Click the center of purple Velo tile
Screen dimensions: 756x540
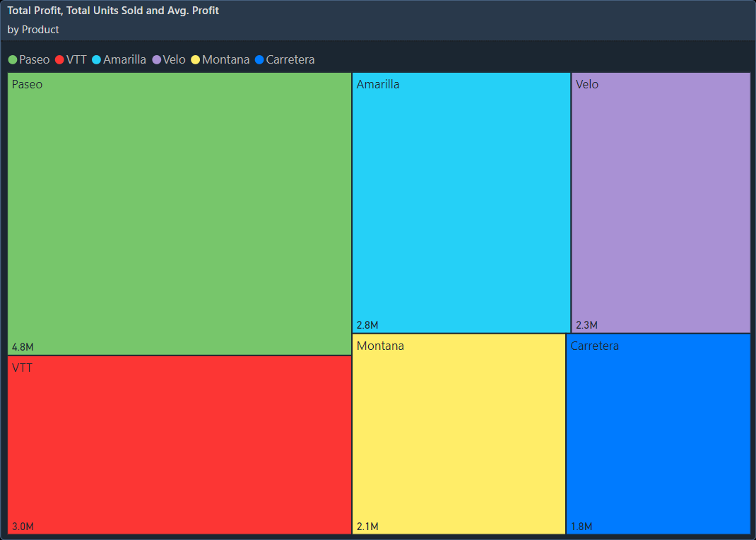coord(661,202)
